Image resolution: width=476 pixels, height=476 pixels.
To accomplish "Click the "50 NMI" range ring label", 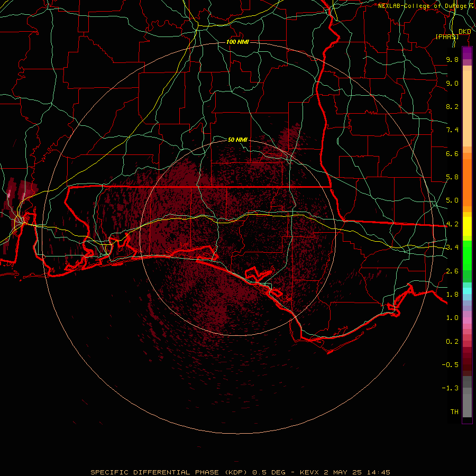I will (x=237, y=140).
